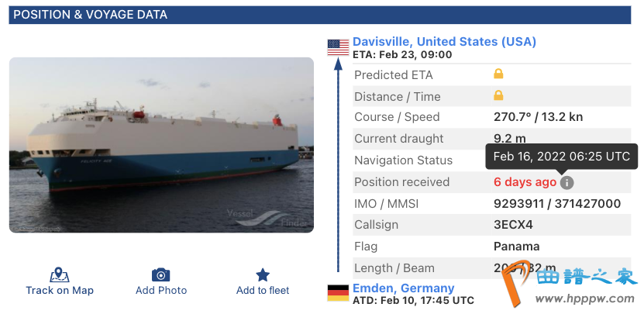Click the 6 days ago position text
644x314 pixels.
(525, 182)
